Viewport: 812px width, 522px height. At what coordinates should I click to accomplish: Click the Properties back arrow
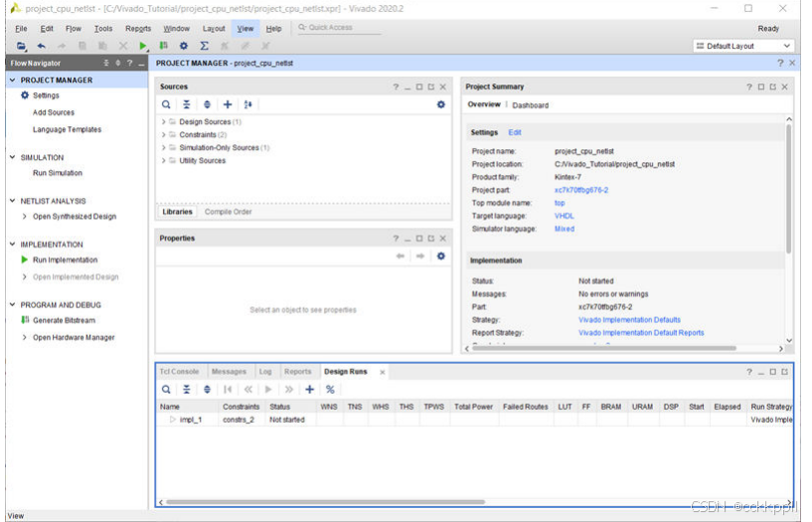tap(400, 257)
